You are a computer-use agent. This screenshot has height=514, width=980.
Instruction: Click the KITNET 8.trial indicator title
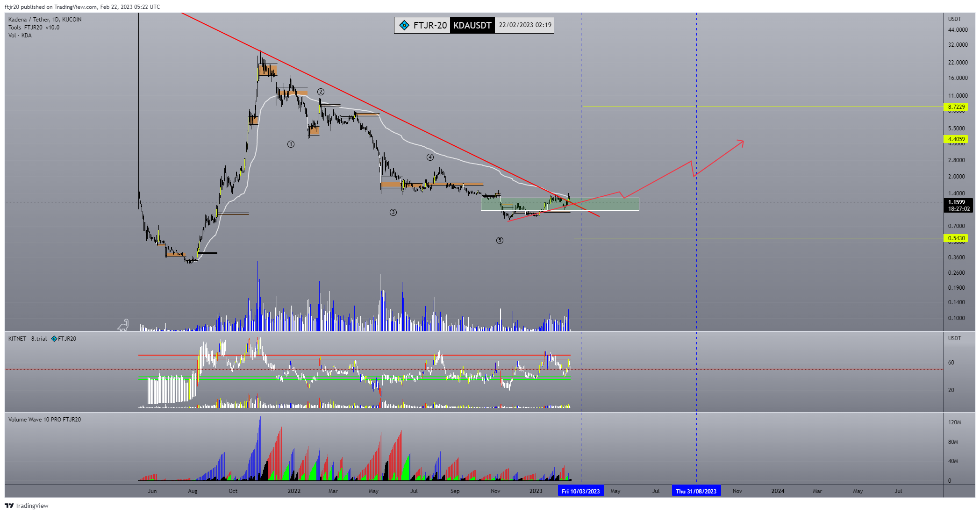click(x=28, y=339)
